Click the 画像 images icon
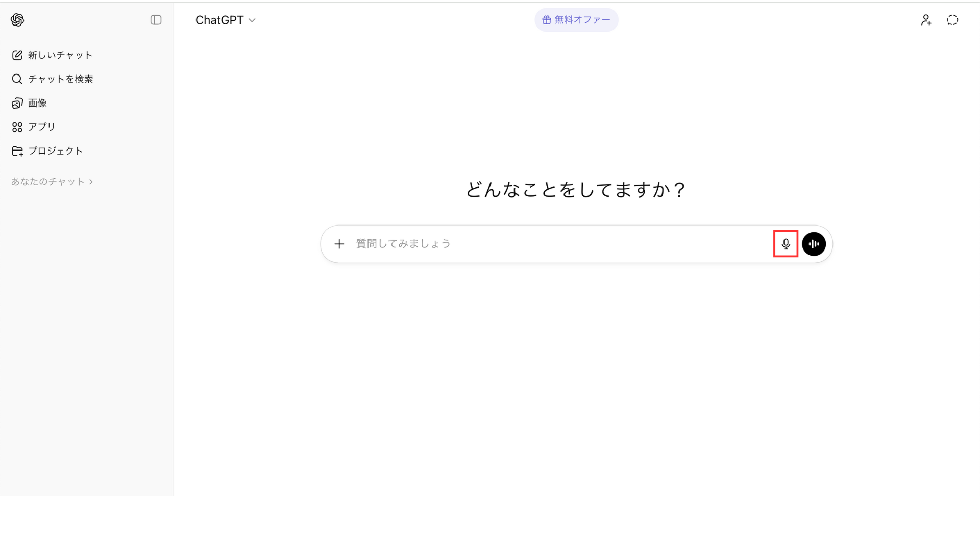This screenshot has height=551, width=980. (x=17, y=103)
